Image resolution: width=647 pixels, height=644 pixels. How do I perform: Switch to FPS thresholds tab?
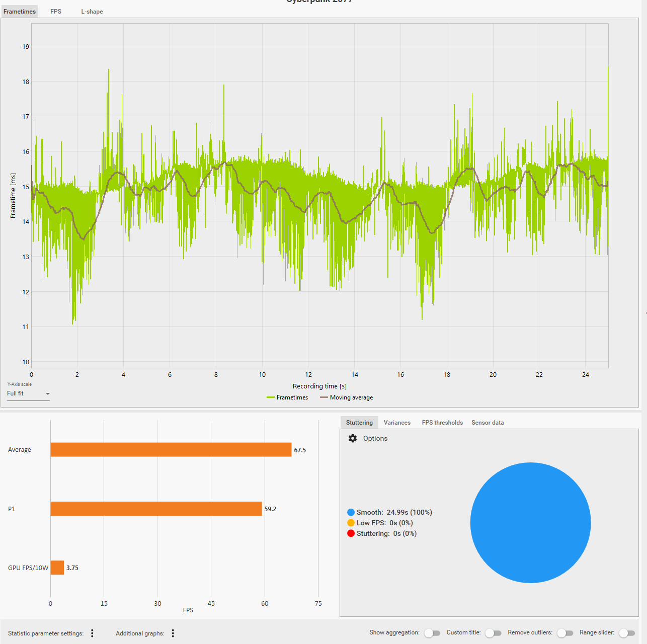click(x=442, y=423)
